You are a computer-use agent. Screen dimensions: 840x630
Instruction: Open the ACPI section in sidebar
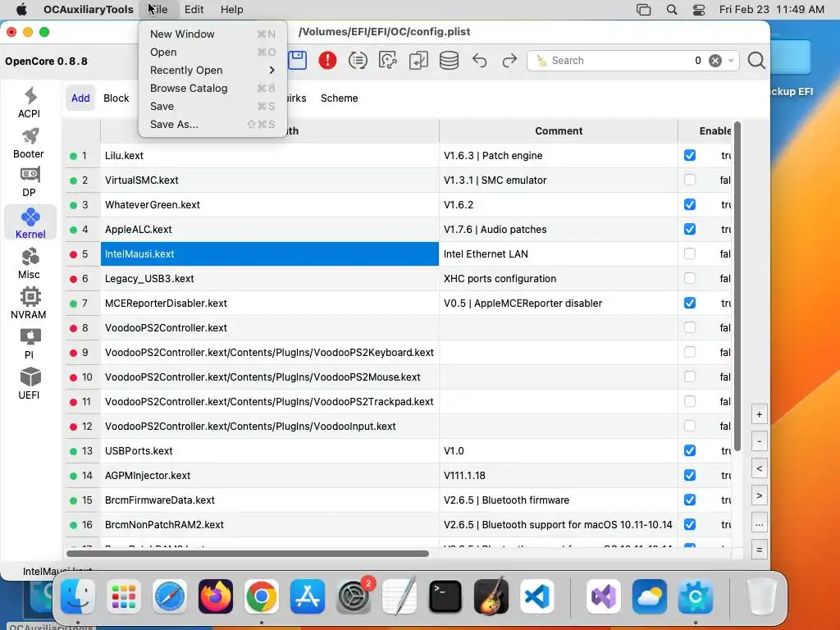[30, 103]
